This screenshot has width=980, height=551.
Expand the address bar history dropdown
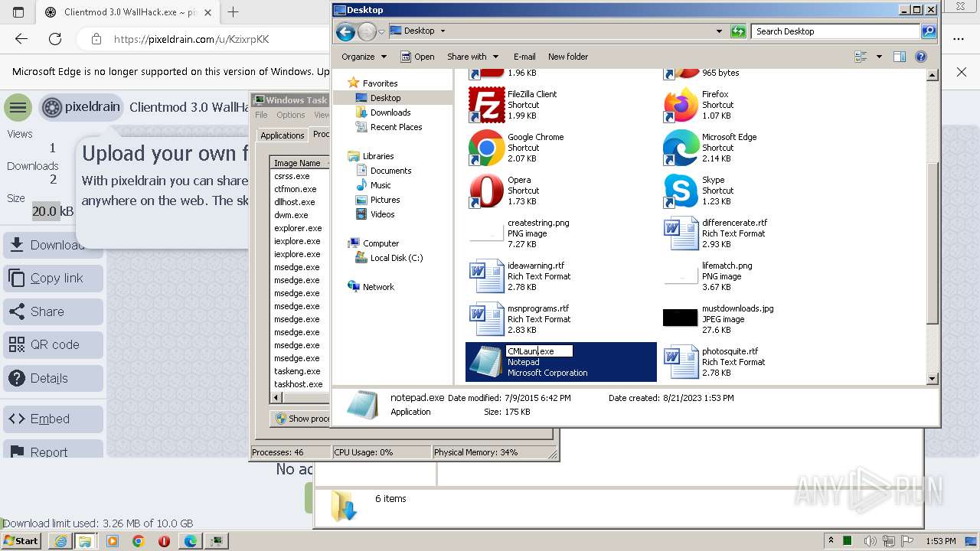point(718,31)
